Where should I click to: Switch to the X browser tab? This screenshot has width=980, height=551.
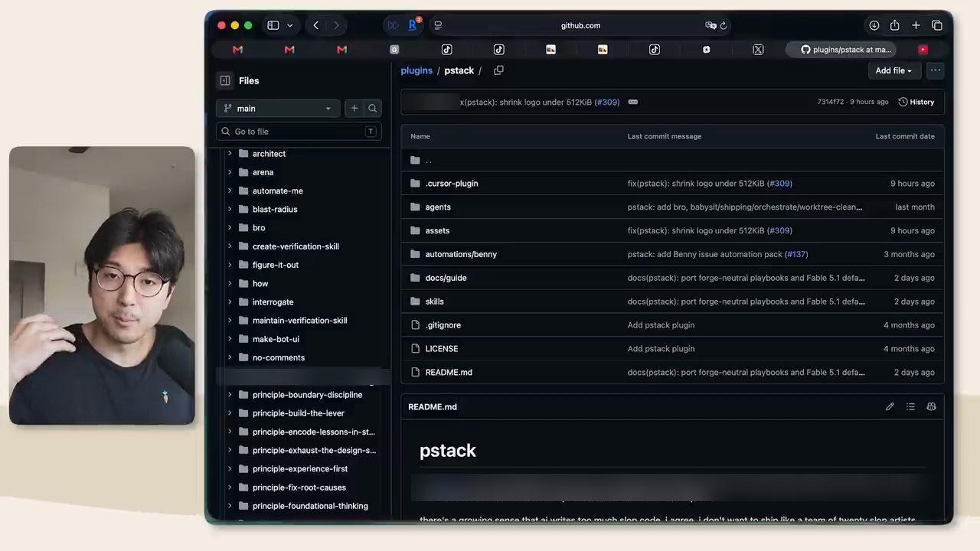coord(758,50)
